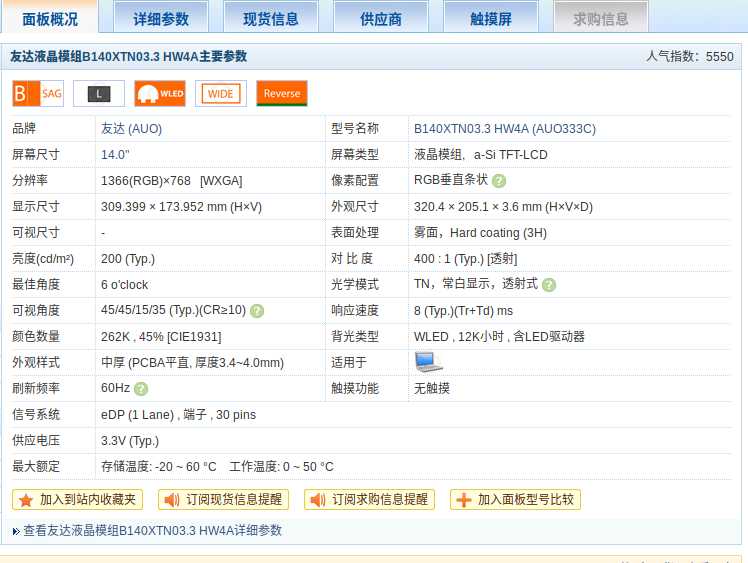Click the Reverse badge icon
Screen dimensions: 748x563
pyautogui.click(x=282, y=94)
